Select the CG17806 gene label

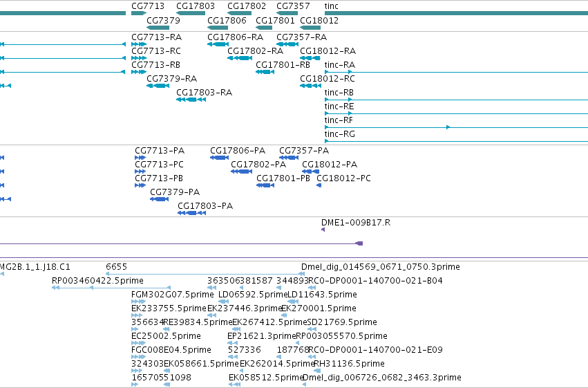coord(227,20)
